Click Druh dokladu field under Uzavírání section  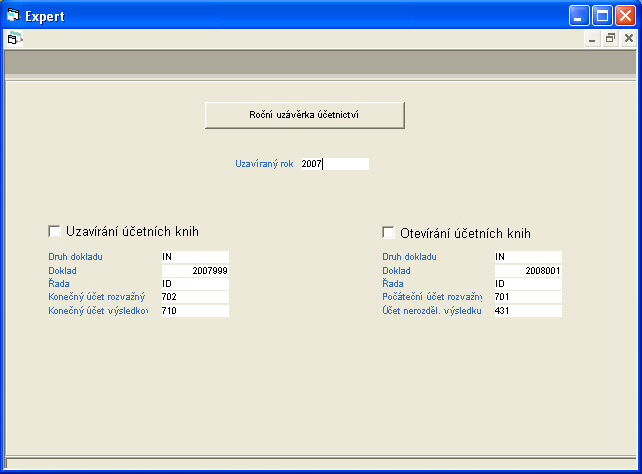[x=194, y=257]
